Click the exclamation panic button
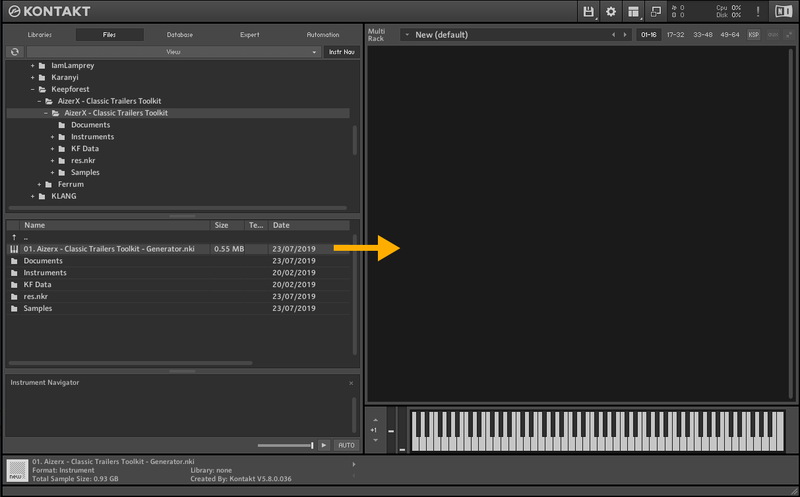 pos(757,12)
